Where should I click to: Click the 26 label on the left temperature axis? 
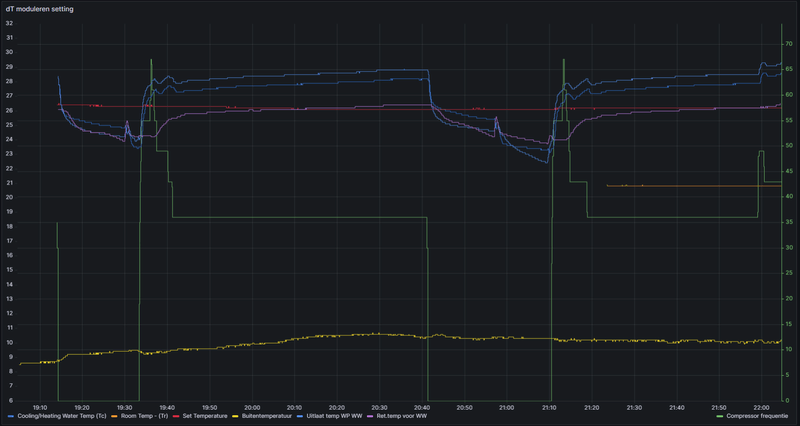(x=9, y=111)
